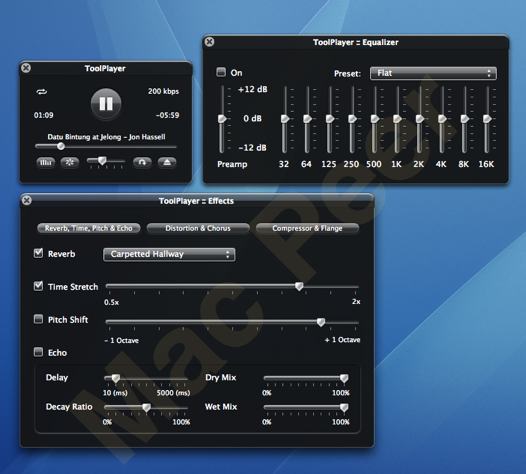Click the 8K band slider handle
Screen dimensions: 526x474
465,119
